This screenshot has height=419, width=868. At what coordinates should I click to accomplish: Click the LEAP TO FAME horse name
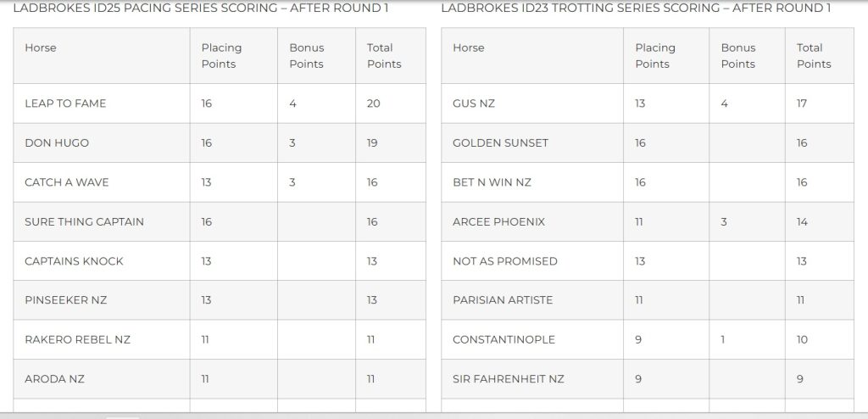pos(65,103)
